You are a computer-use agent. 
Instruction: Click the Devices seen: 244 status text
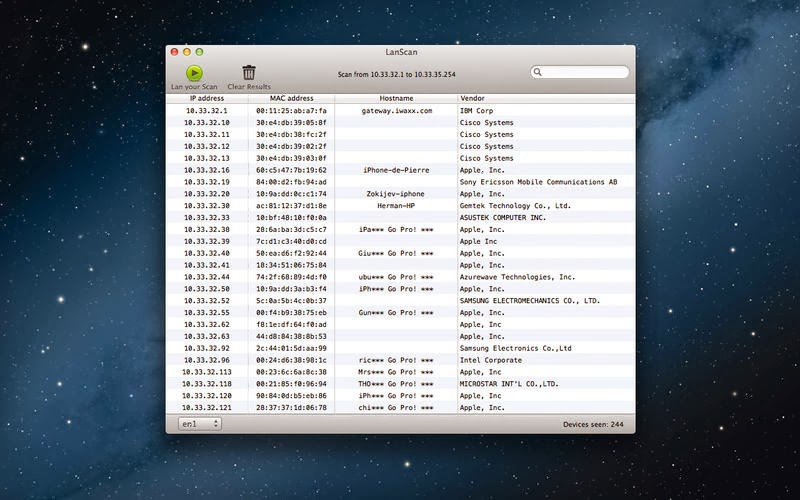593,424
